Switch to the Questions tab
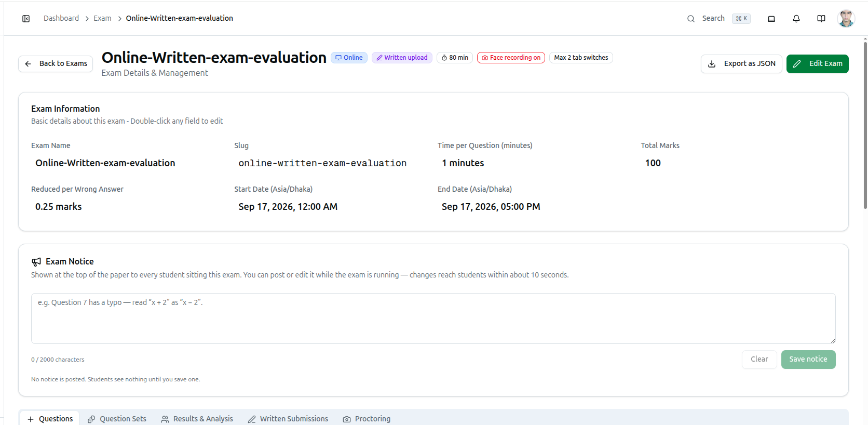Viewport: 868px width, 425px height. pos(50,419)
